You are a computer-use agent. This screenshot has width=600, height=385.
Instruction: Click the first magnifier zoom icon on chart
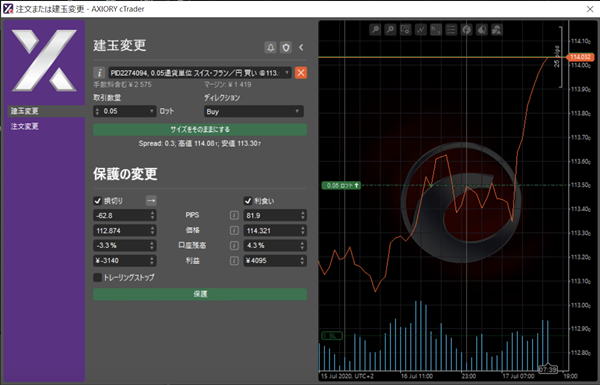pyautogui.click(x=375, y=29)
